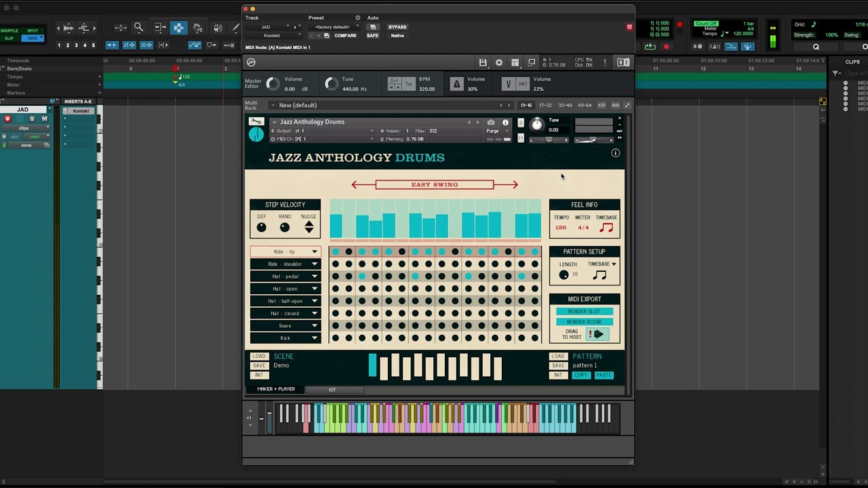This screenshot has height=488, width=868.
Task: Open Kontakt workspace layout menu
Action: click(x=515, y=62)
